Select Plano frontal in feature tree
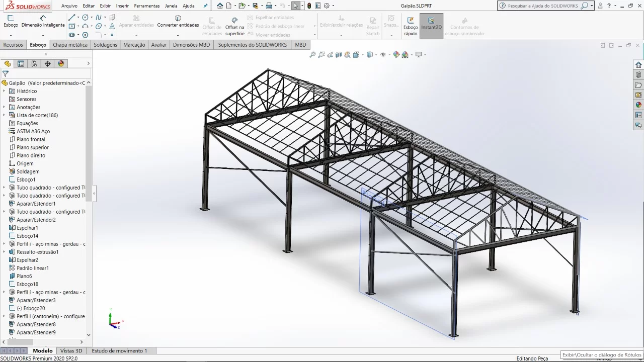This screenshot has width=644, height=362. point(31,139)
